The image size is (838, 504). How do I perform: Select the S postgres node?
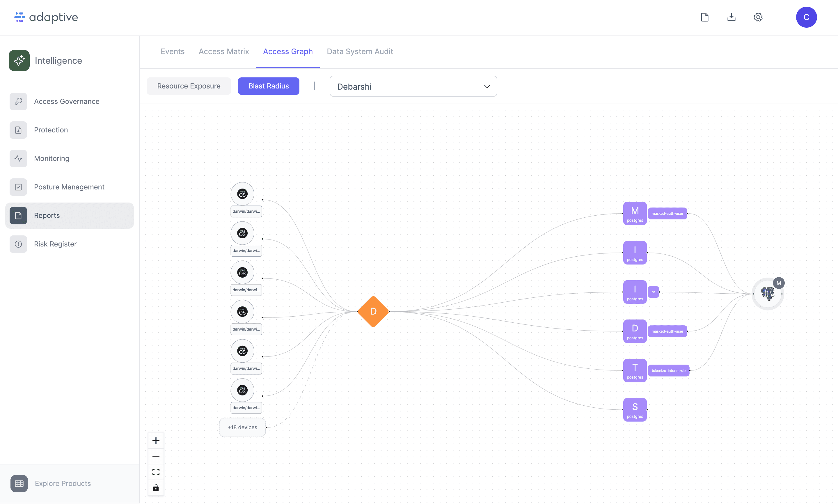point(635,410)
